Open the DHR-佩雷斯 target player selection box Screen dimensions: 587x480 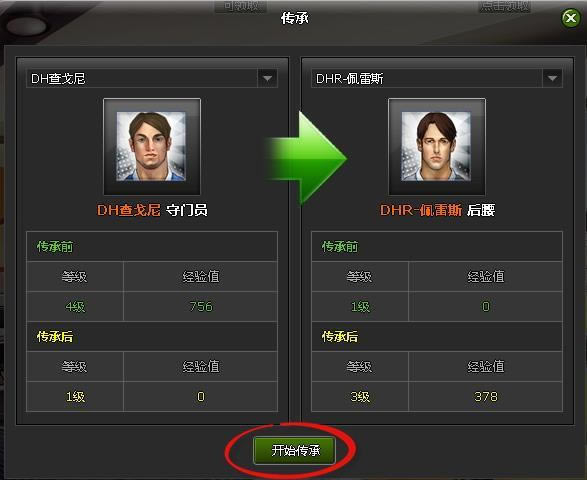437,78
